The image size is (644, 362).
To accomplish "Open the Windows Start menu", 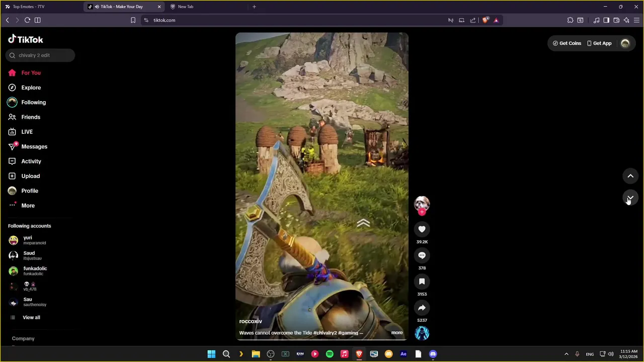I will pos(212,354).
